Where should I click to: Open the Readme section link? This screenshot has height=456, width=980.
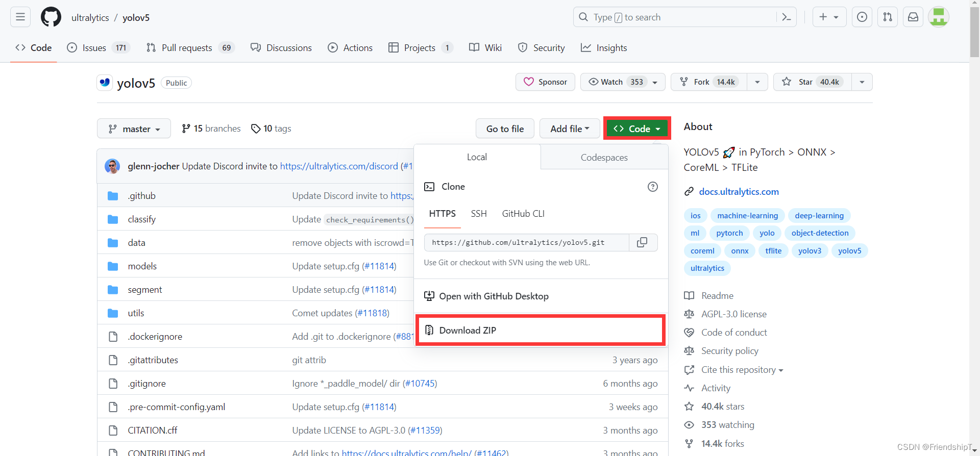point(709,296)
